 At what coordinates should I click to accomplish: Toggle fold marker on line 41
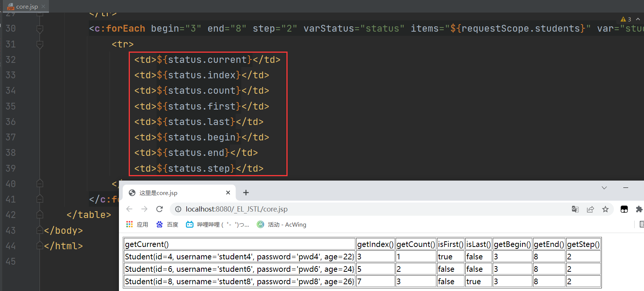click(40, 199)
